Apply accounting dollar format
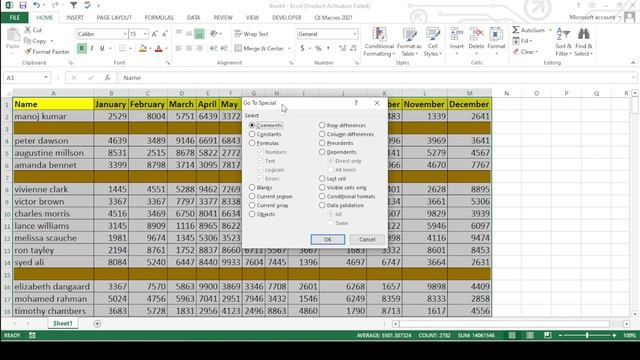The image size is (640, 360). [x=302, y=48]
